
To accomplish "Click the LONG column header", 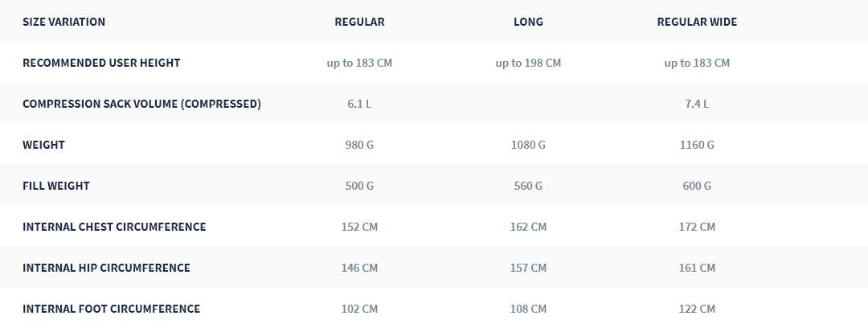I will [x=528, y=23].
